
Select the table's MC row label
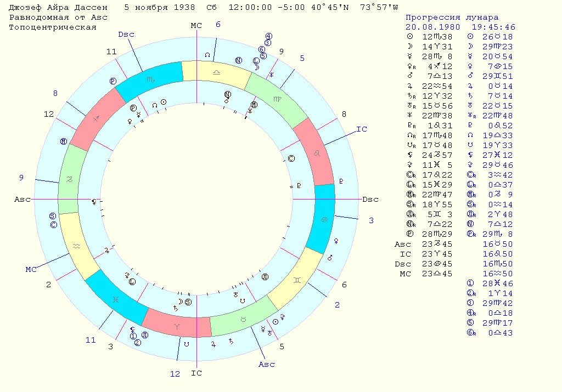pyautogui.click(x=405, y=274)
